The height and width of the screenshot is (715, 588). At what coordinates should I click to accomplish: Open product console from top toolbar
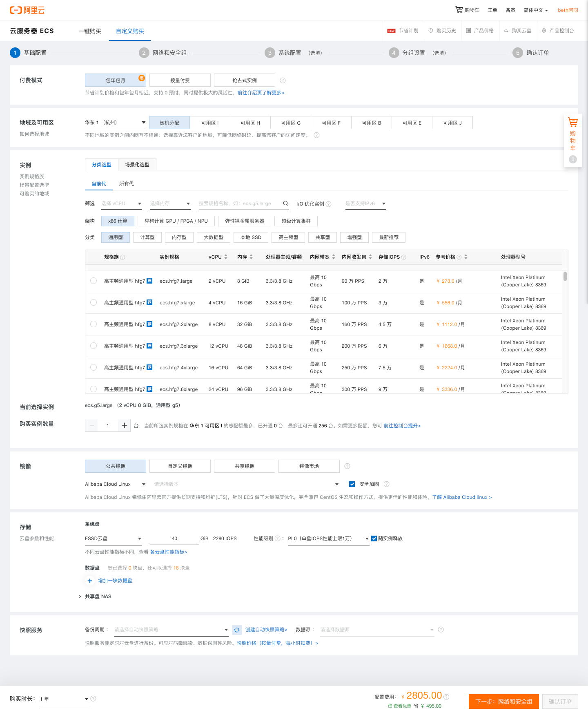coord(558,31)
